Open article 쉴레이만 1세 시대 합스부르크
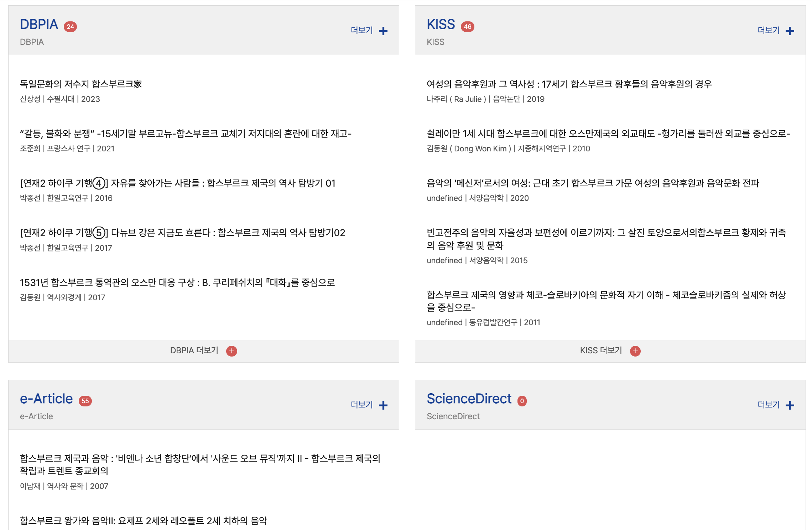This screenshot has height=530, width=812. pyautogui.click(x=608, y=134)
